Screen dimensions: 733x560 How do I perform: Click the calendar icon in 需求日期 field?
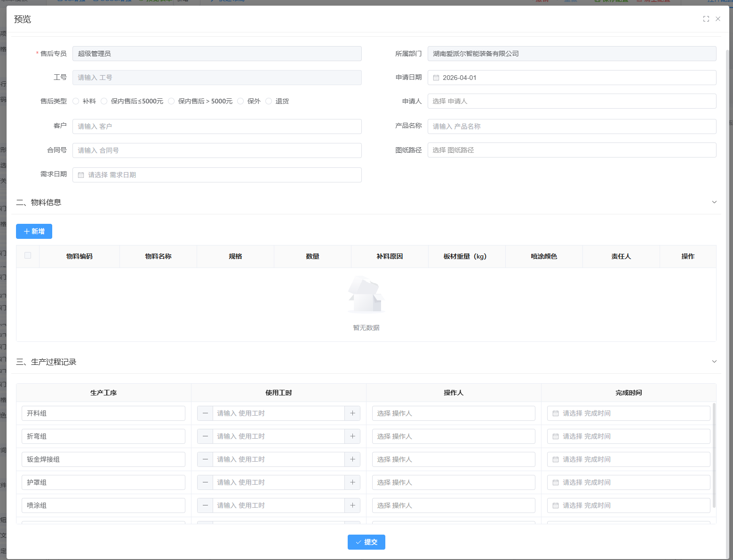coord(81,175)
